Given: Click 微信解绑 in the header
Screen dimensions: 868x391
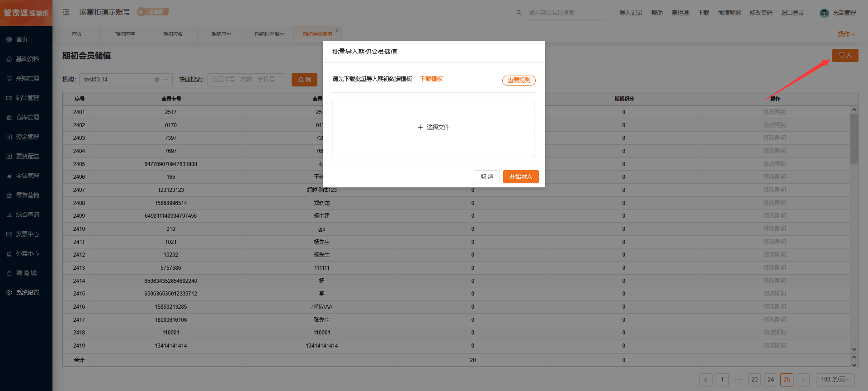Looking at the screenshot, I should tap(729, 13).
